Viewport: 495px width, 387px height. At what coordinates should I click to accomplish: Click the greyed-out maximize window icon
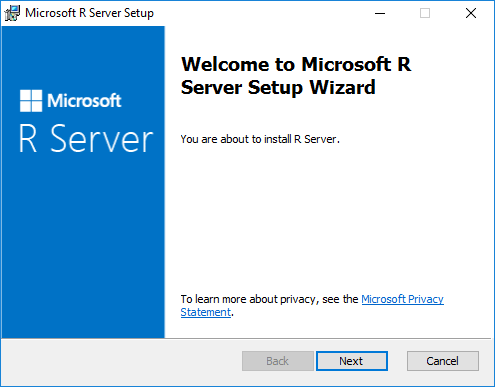[425, 13]
